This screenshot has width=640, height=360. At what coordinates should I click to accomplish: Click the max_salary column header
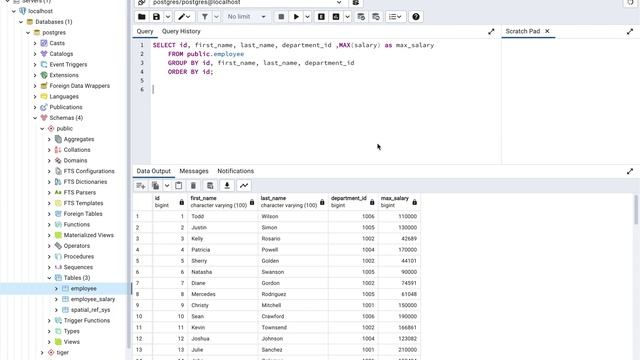399,202
